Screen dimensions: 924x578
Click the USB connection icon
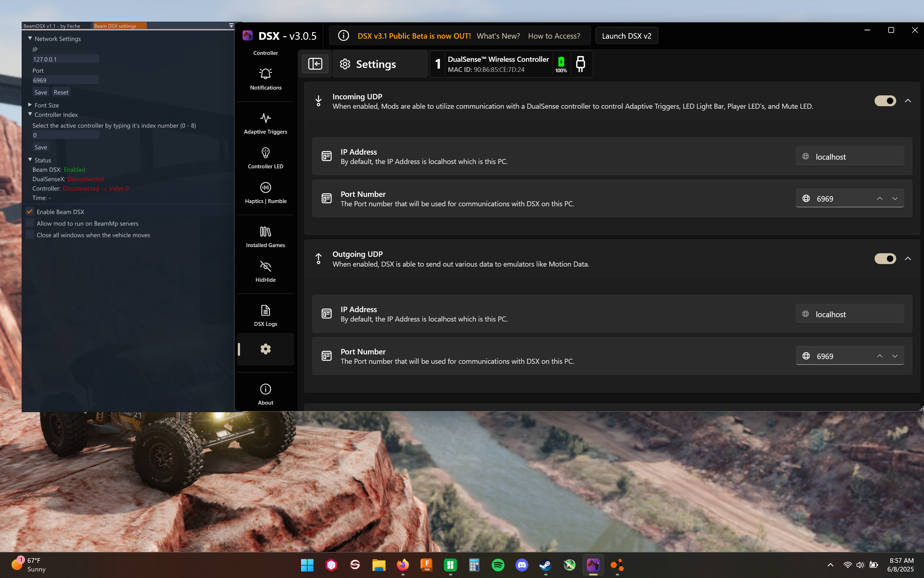580,64
